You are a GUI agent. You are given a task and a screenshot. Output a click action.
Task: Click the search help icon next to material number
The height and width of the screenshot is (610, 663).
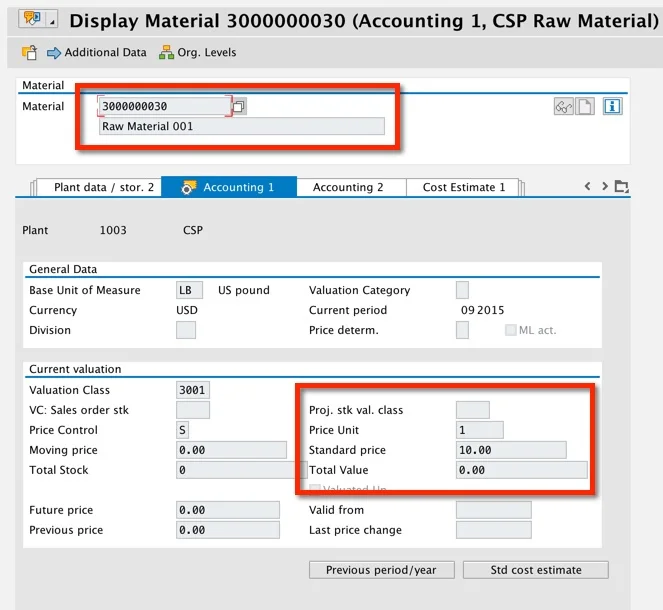239,106
